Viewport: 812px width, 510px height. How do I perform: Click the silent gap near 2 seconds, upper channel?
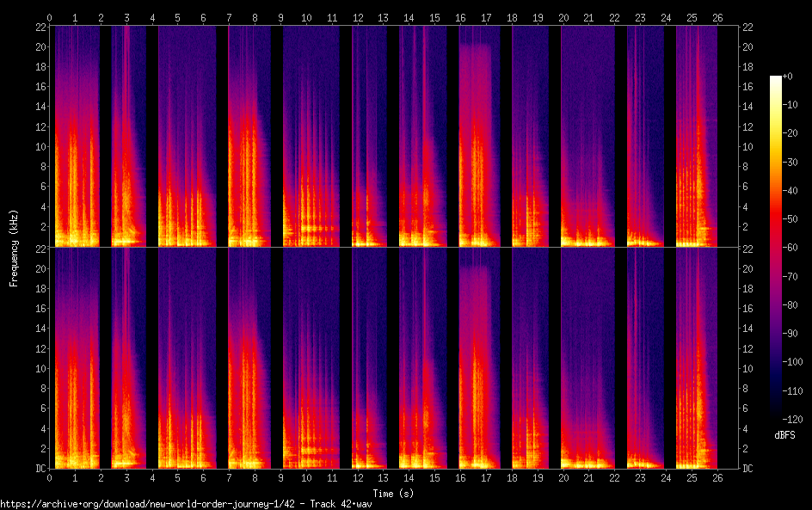pos(106,138)
